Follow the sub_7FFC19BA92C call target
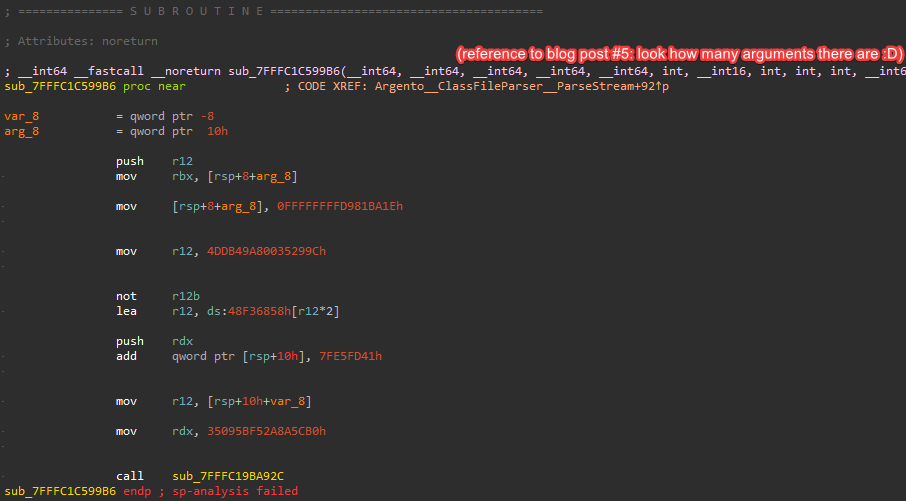The height and width of the screenshot is (501, 906). [x=235, y=476]
